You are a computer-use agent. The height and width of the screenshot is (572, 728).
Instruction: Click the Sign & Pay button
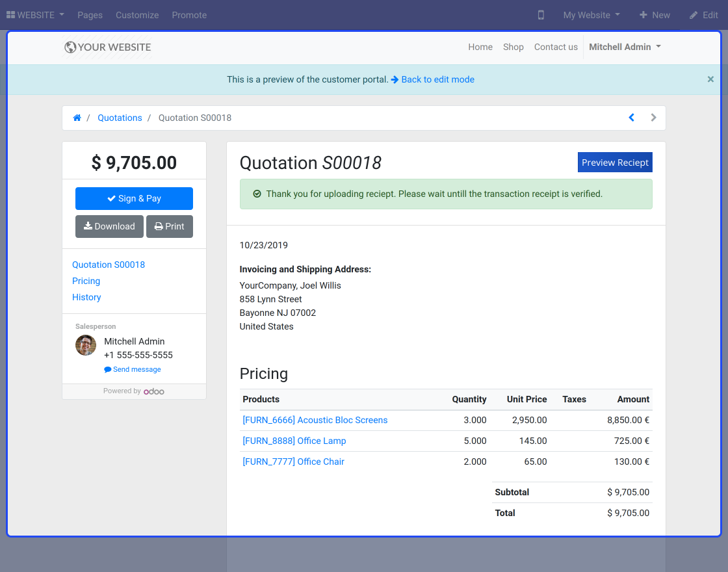pyautogui.click(x=134, y=199)
